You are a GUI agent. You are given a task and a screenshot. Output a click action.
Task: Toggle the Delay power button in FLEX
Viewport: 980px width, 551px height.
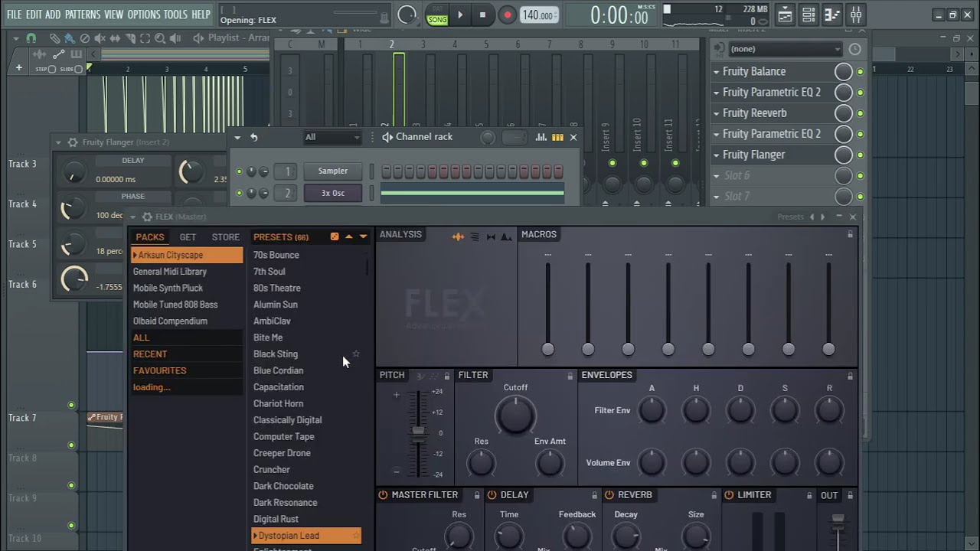pyautogui.click(x=492, y=495)
